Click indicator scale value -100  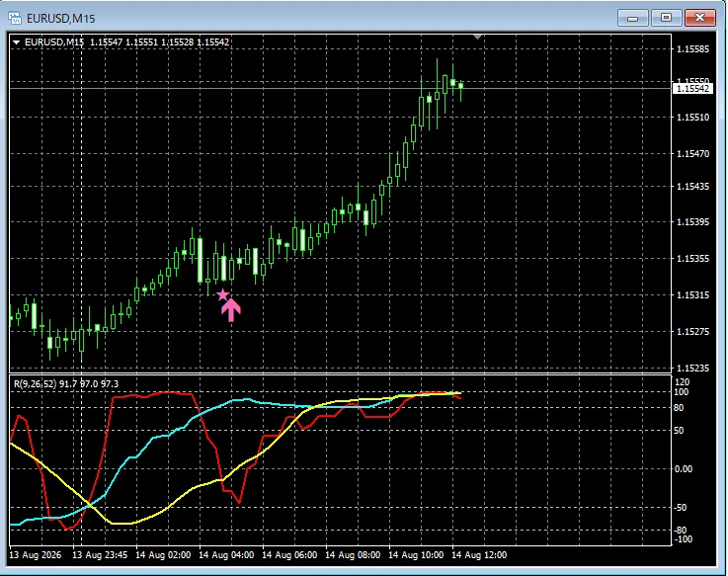tap(682, 539)
